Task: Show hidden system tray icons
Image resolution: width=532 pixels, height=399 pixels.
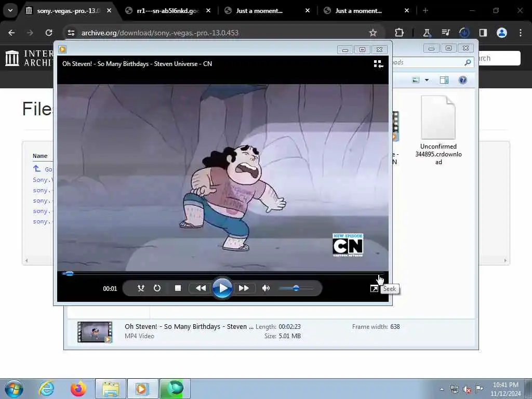Action: [442, 389]
